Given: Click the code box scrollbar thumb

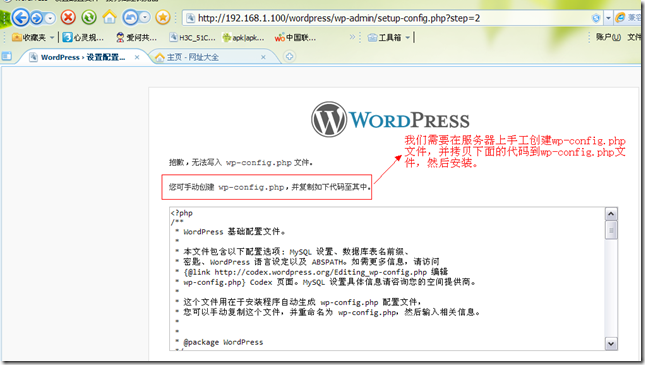Looking at the screenshot, I should click(x=611, y=230).
